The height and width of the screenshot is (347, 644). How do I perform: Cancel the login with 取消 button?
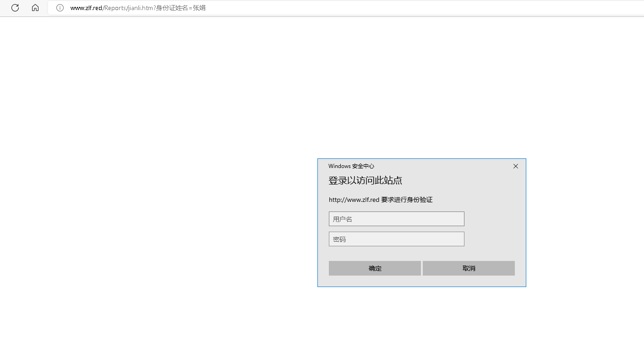tap(469, 268)
